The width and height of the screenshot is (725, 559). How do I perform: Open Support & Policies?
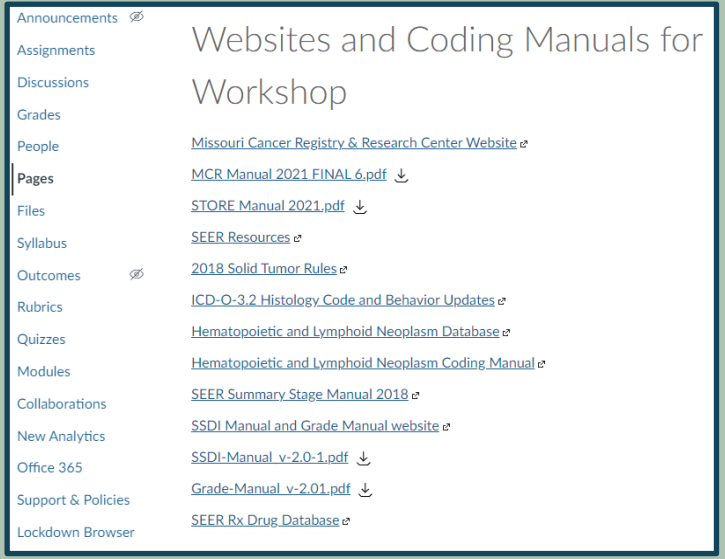coord(73,500)
